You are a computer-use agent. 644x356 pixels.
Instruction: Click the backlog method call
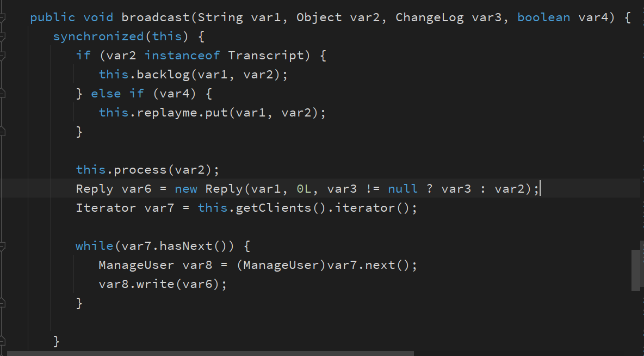click(163, 75)
